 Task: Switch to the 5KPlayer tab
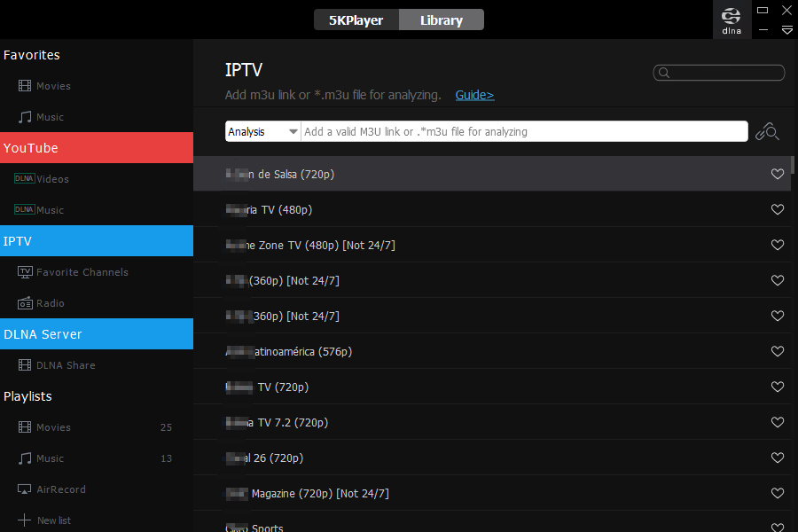tap(356, 20)
